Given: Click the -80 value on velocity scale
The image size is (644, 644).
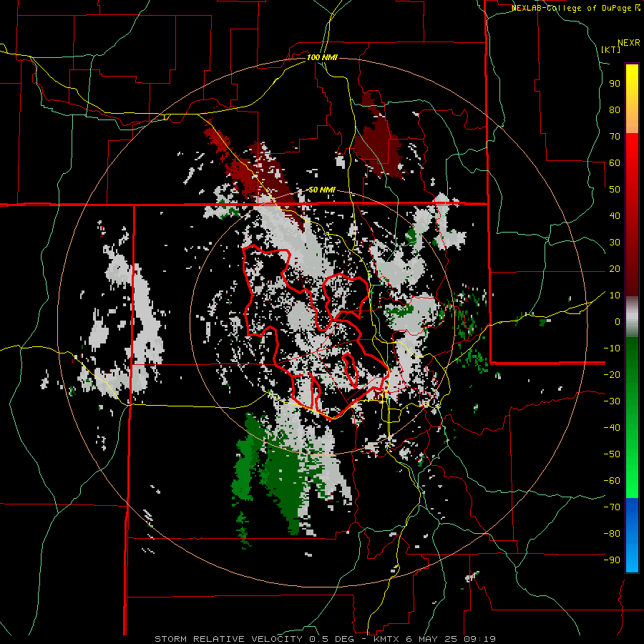Looking at the screenshot, I should [x=612, y=534].
